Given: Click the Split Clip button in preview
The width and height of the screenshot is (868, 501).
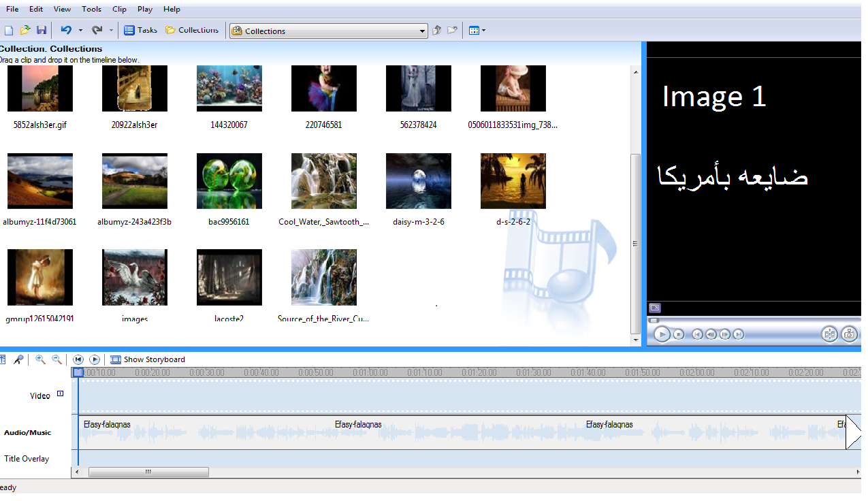Looking at the screenshot, I should tap(829, 334).
